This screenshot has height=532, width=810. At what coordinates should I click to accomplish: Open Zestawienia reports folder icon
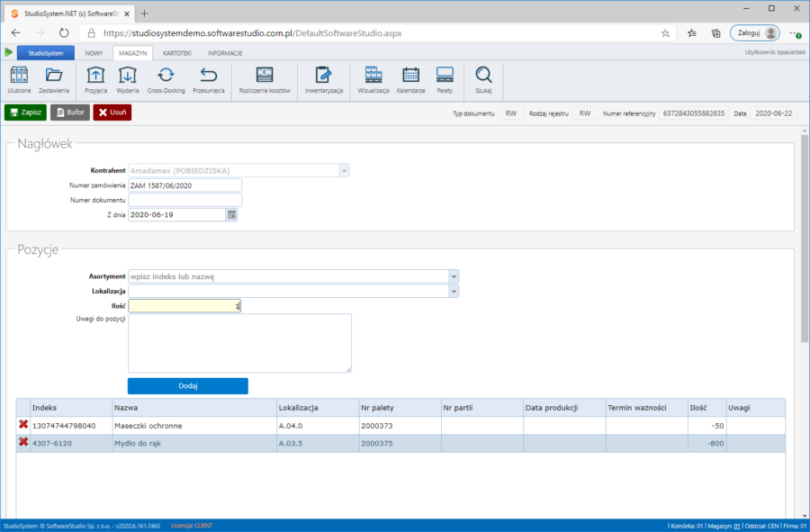[54, 79]
